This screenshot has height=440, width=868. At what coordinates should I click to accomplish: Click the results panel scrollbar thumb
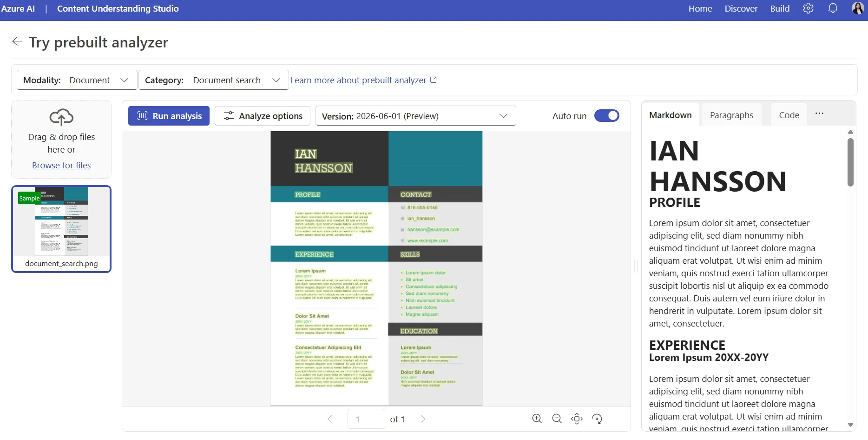(x=850, y=162)
